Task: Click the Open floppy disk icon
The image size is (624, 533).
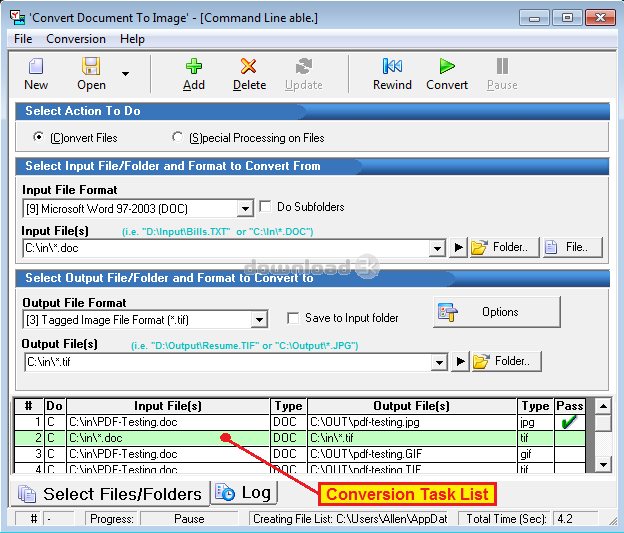Action: pos(91,66)
